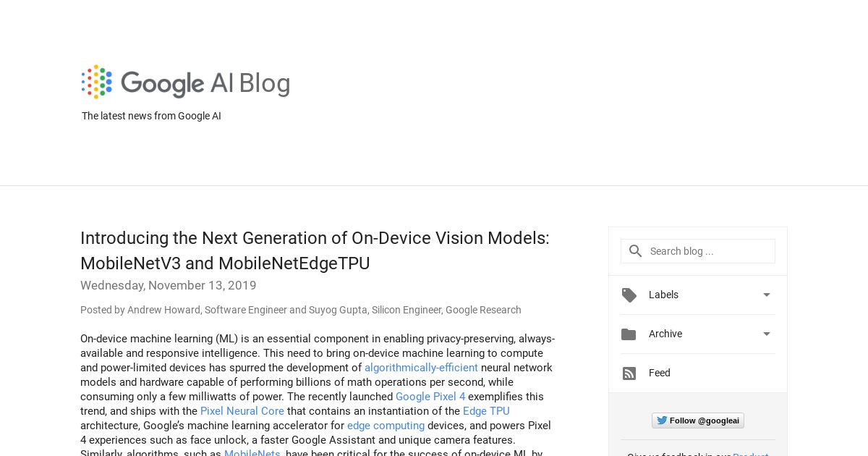This screenshot has height=456, width=868.
Task: Open the Google Pixel 4 link
Action: [x=430, y=397]
